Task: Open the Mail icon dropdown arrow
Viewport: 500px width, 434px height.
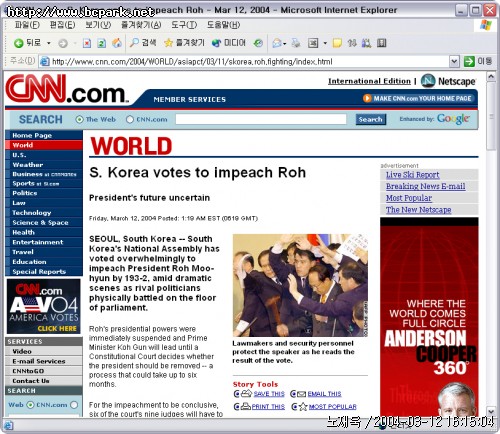Action: [284, 43]
